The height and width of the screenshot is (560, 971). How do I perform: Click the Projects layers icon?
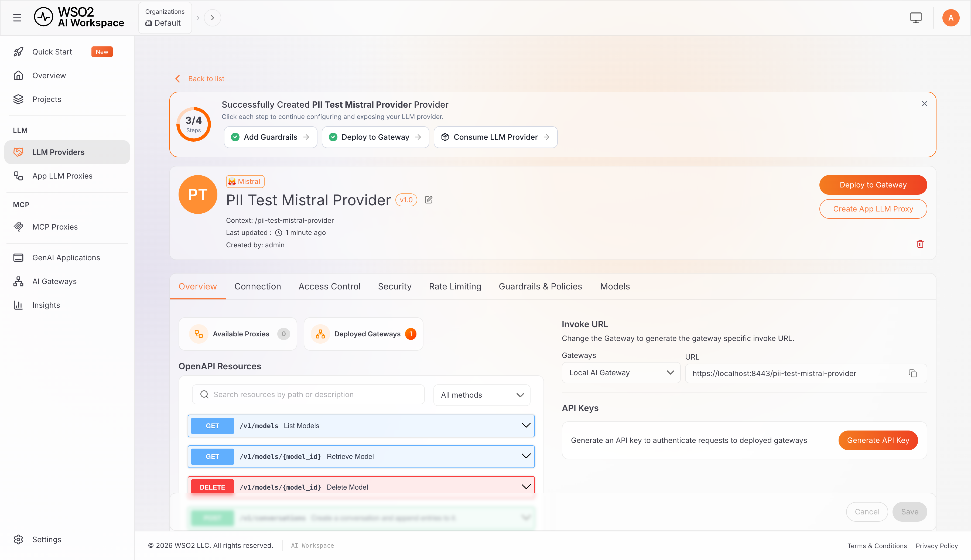(18, 99)
